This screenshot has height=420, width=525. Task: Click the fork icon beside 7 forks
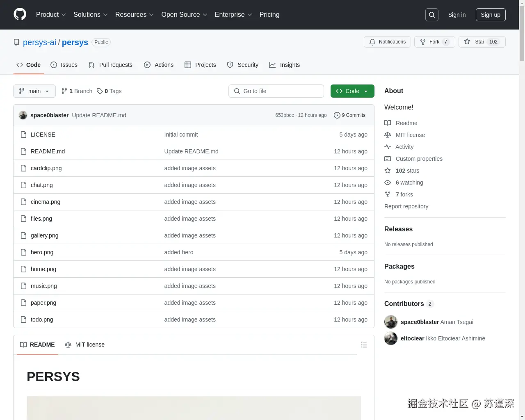tap(388, 194)
